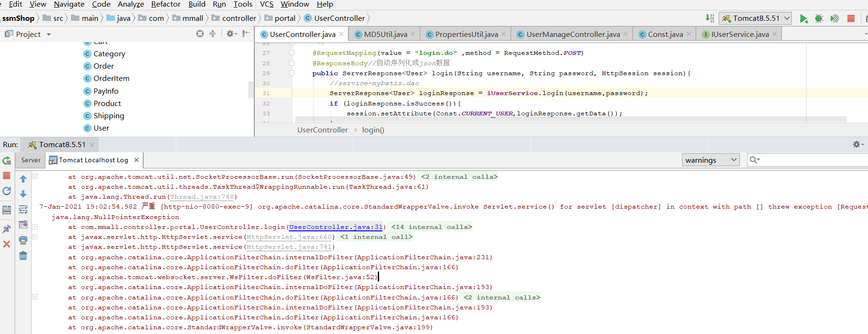Image resolution: width=868 pixels, height=334 pixels.
Task: Open the Tools menu
Action: pos(243,4)
